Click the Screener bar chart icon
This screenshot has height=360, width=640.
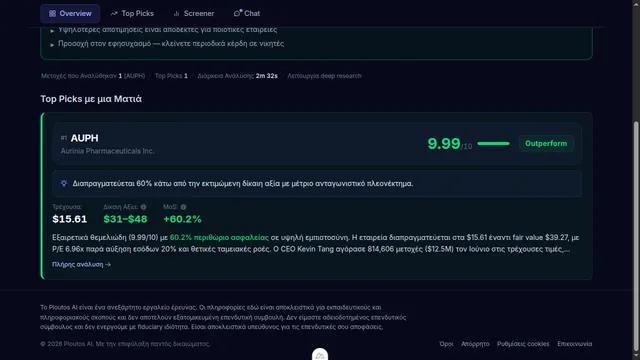coord(176,13)
